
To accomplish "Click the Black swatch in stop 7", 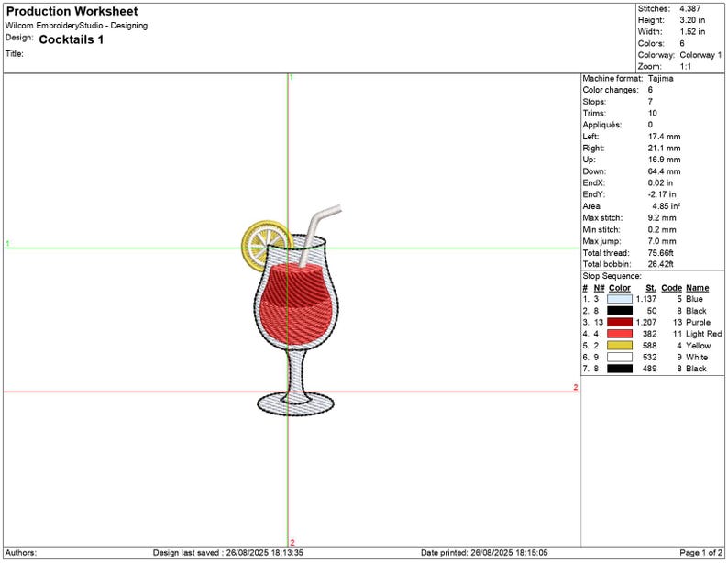I will click(620, 369).
